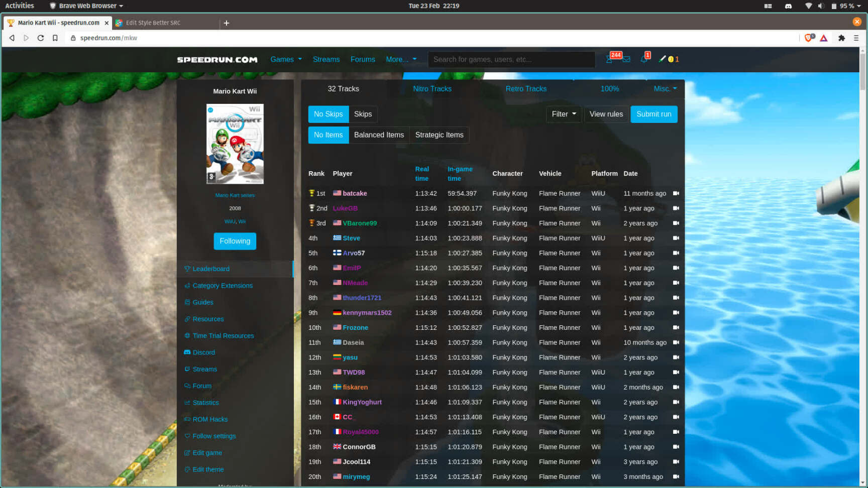Click Discord tray icon in top bar
Image resolution: width=868 pixels, height=488 pixels.
coord(788,6)
